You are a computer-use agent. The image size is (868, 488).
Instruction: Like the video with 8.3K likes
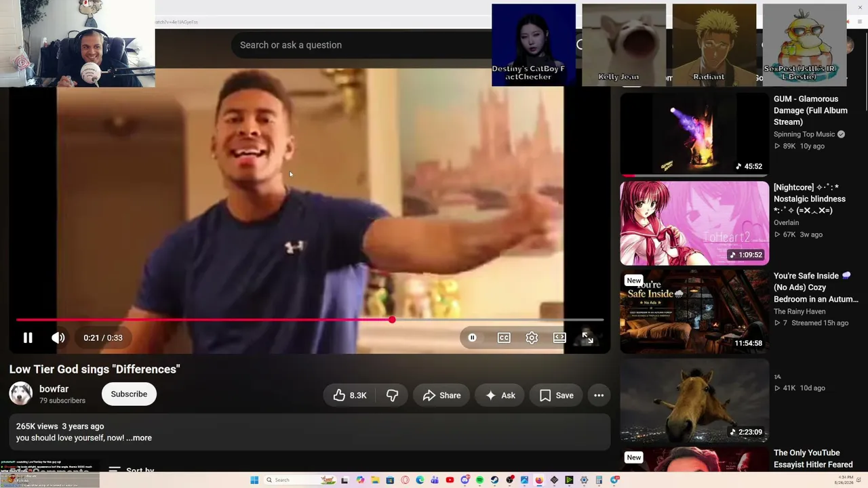(349, 395)
